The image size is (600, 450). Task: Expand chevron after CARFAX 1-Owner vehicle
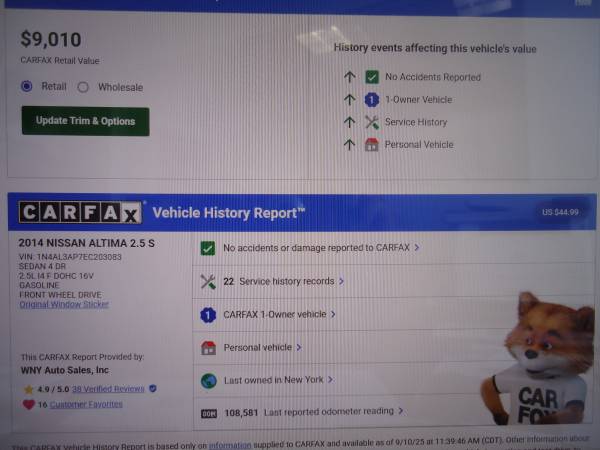[333, 314]
